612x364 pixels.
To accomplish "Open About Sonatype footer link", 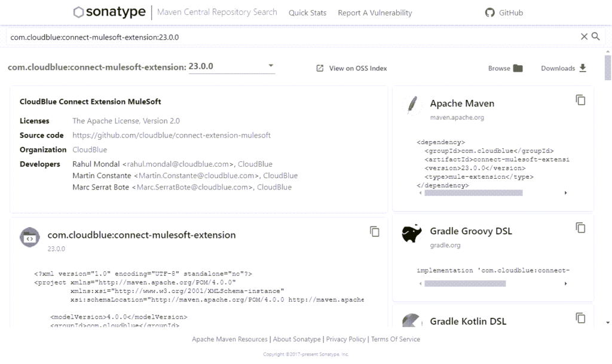I will [296, 339].
